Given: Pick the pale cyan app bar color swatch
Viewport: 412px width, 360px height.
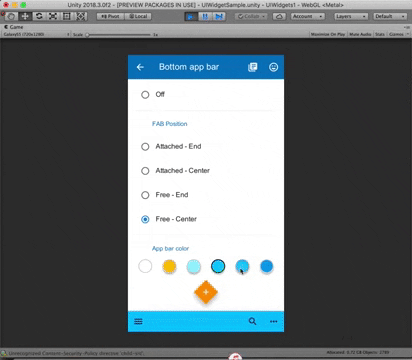Looking at the screenshot, I should click(x=194, y=266).
